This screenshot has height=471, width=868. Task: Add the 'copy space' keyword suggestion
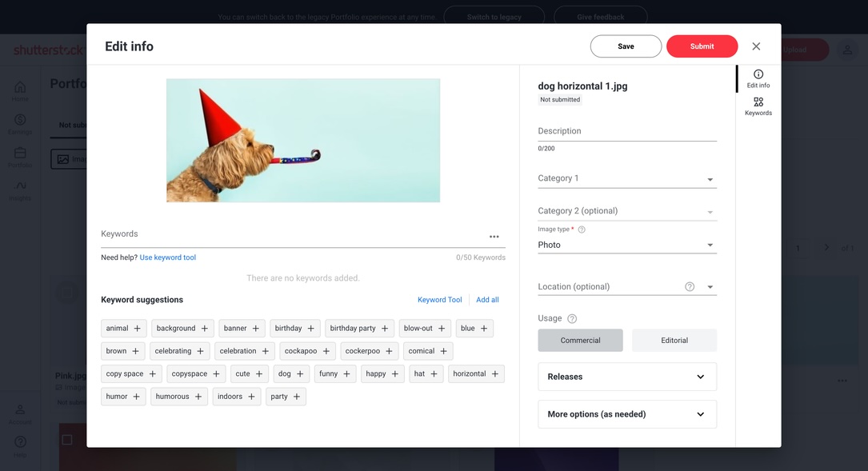[132, 373]
